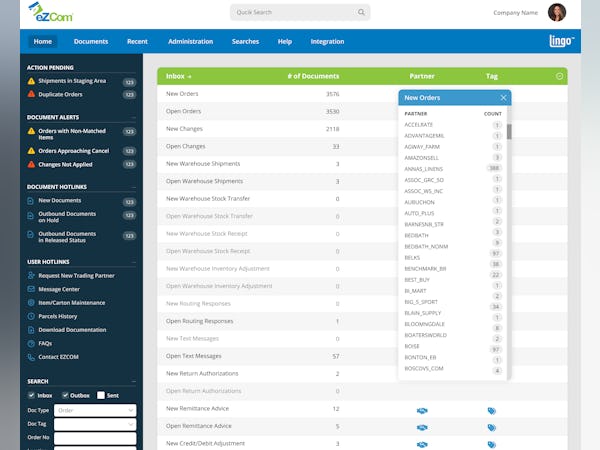Focus the Quick Search field

[300, 12]
